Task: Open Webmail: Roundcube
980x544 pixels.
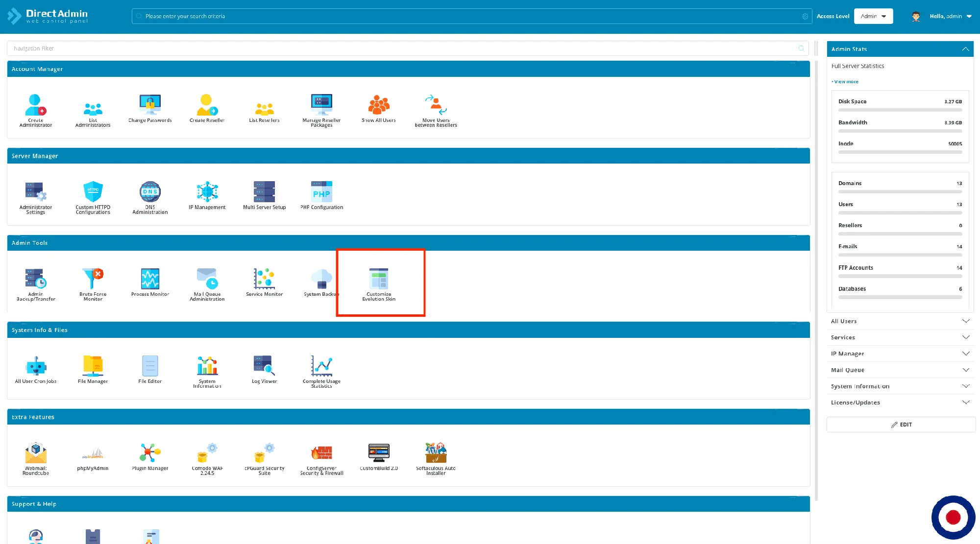Action: tap(35, 459)
